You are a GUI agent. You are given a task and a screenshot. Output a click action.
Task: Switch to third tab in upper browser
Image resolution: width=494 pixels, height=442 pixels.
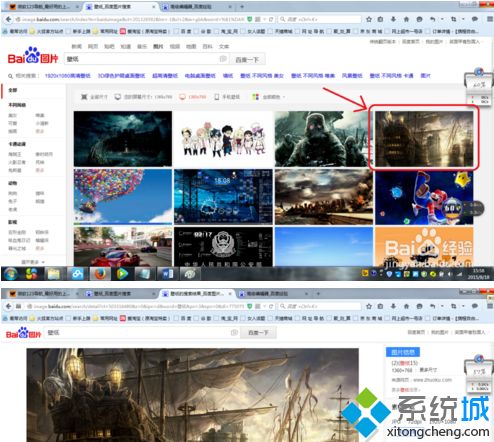tap(197, 6)
